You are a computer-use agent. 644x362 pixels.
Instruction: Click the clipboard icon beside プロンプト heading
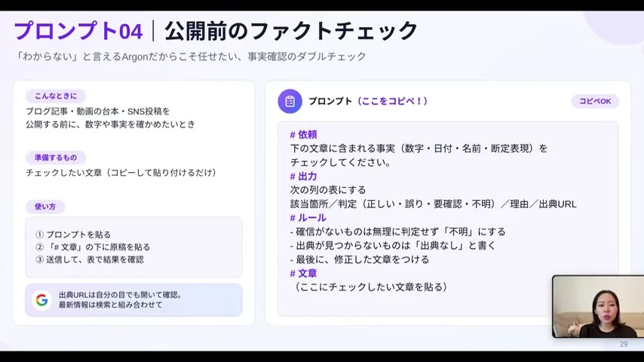pos(290,101)
